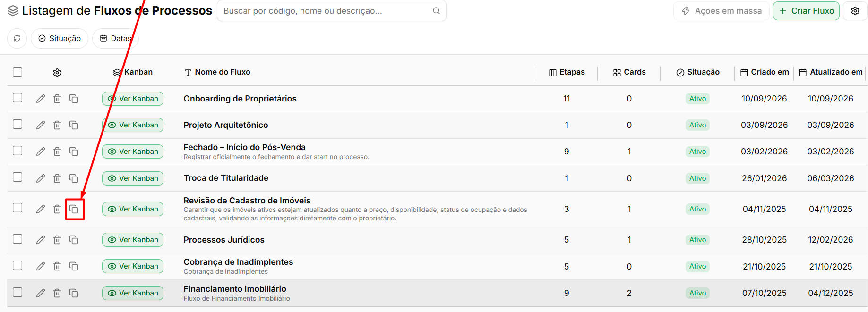
Task: Delete the Projeto Arquitetônico flow
Action: click(x=57, y=125)
